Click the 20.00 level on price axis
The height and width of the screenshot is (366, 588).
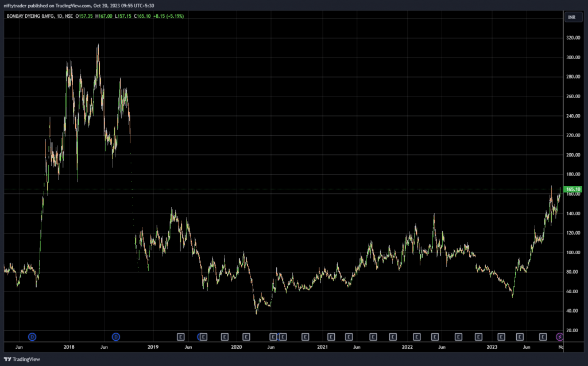pyautogui.click(x=572, y=330)
